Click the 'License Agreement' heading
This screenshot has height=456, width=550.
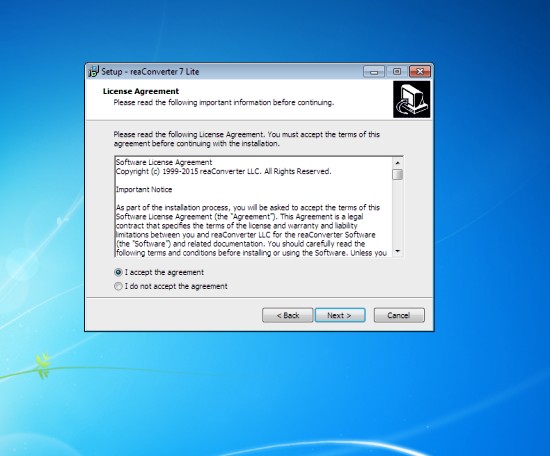click(x=141, y=91)
